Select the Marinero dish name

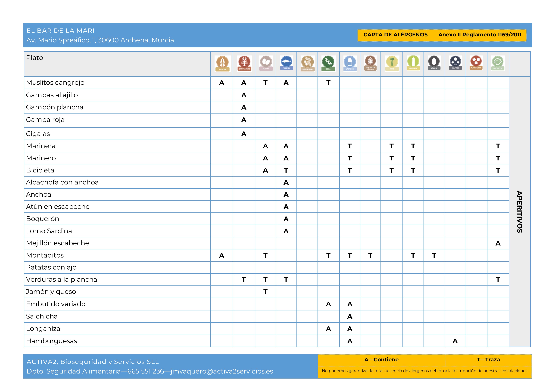pyautogui.click(x=41, y=158)
